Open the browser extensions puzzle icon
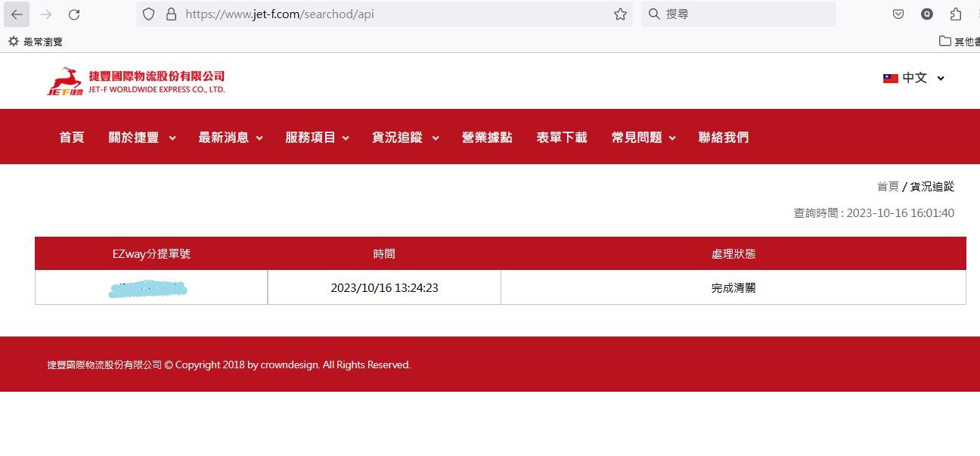 tap(956, 14)
